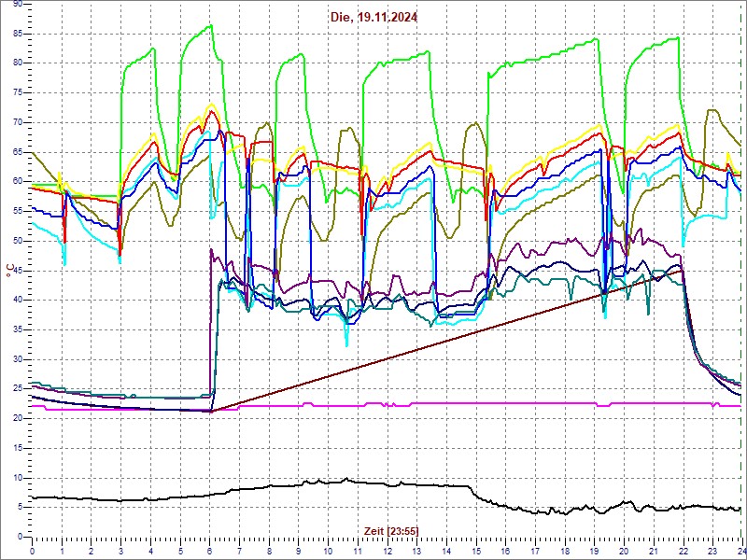The height and width of the screenshot is (560, 747).
Task: Select the 70 value on the temperature axis
Action: [x=17, y=122]
